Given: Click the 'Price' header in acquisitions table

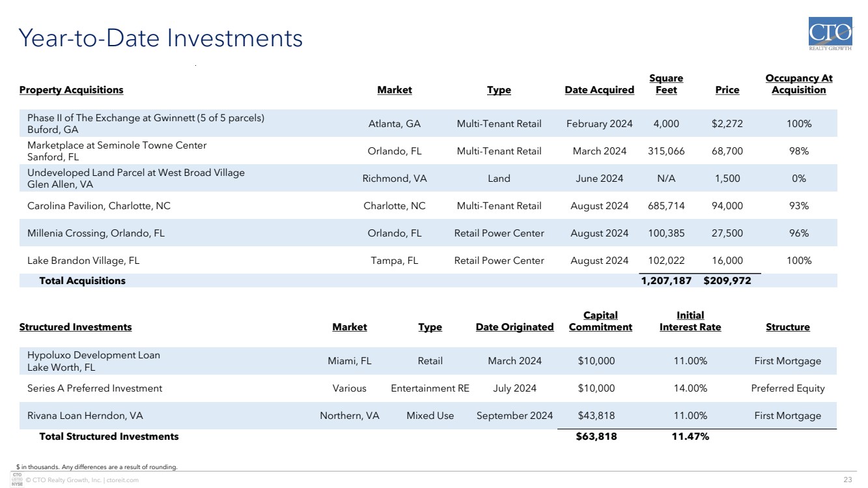Looking at the screenshot, I should tap(727, 90).
